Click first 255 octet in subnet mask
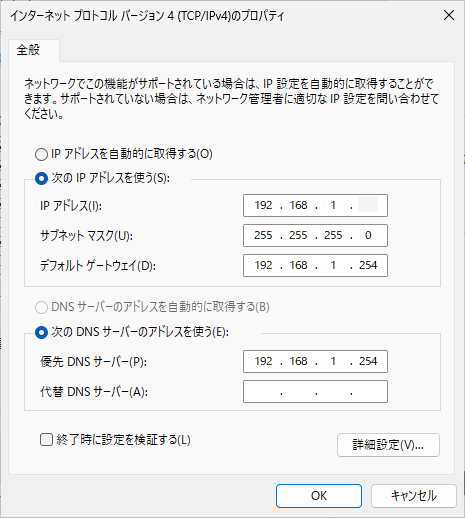The width and height of the screenshot is (465, 518). point(263,235)
